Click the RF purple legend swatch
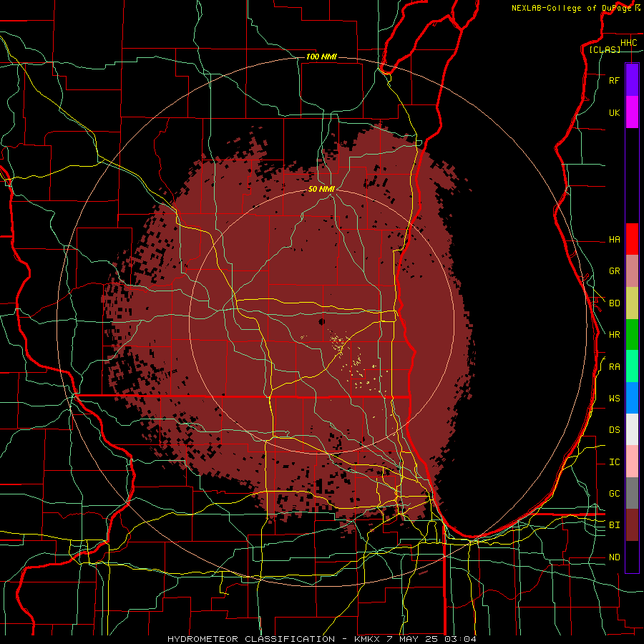Viewport: 644px width, 644px height. click(x=632, y=80)
